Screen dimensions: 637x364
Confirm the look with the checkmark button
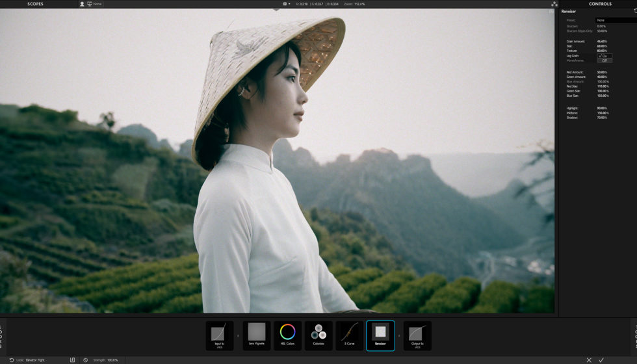pos(601,359)
